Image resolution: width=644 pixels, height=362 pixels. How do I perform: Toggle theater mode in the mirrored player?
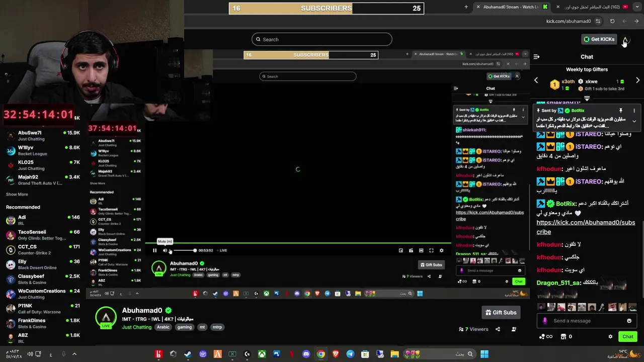[x=421, y=250]
